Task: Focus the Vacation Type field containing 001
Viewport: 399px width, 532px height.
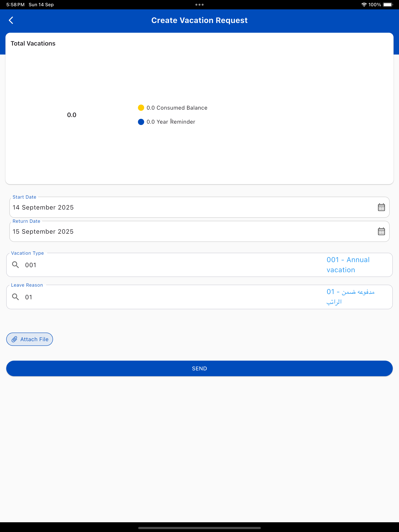Action: pos(199,265)
